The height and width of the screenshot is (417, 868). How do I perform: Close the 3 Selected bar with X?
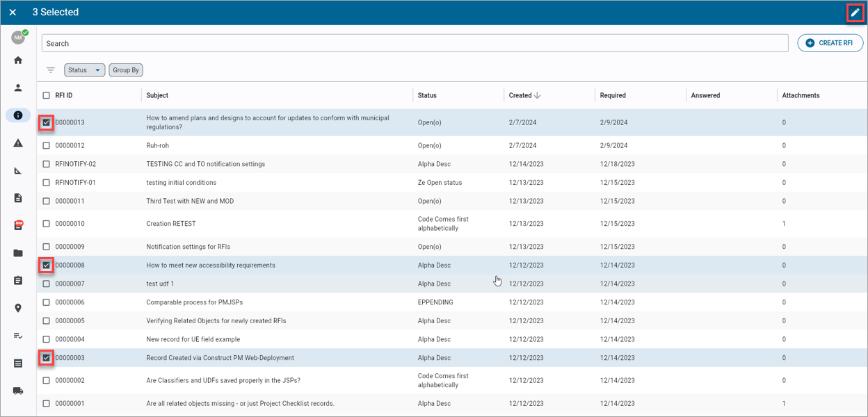click(x=13, y=13)
